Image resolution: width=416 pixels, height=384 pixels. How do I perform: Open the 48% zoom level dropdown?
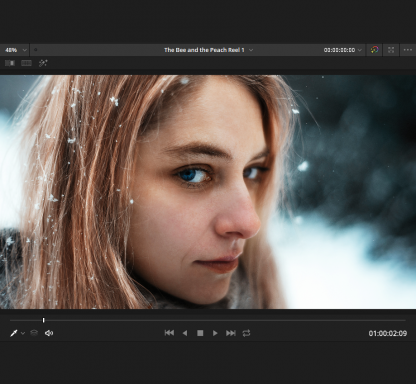(15, 50)
